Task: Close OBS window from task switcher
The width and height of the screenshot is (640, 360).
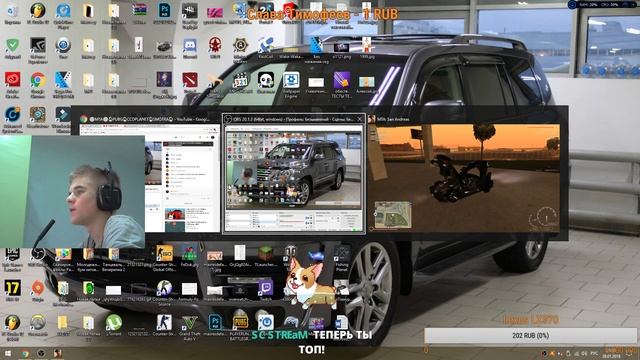Action: coord(360,119)
